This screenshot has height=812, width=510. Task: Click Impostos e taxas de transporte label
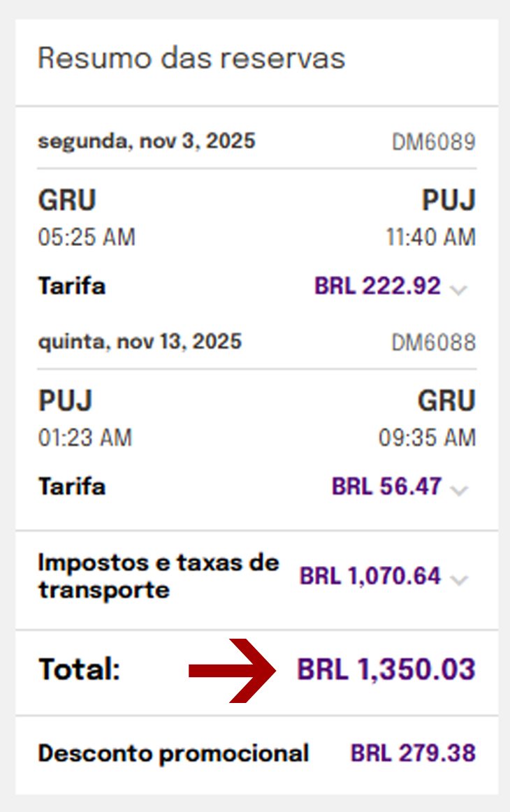pyautogui.click(x=159, y=577)
